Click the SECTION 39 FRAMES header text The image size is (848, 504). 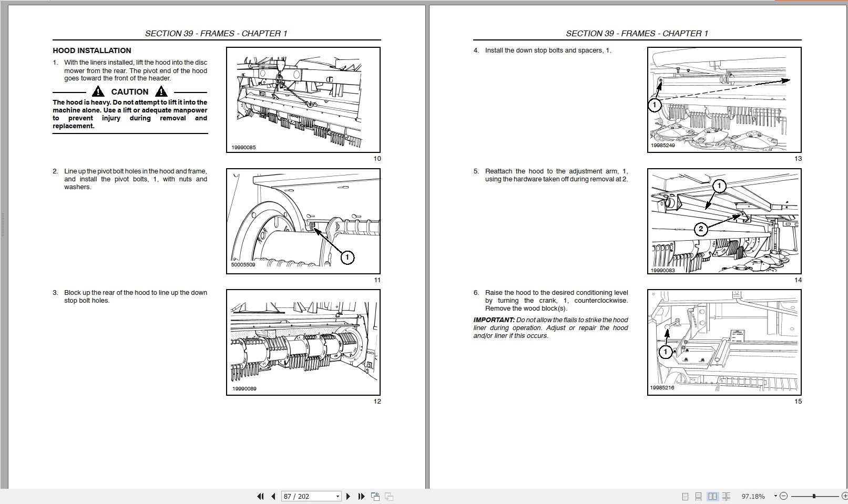[x=216, y=33]
